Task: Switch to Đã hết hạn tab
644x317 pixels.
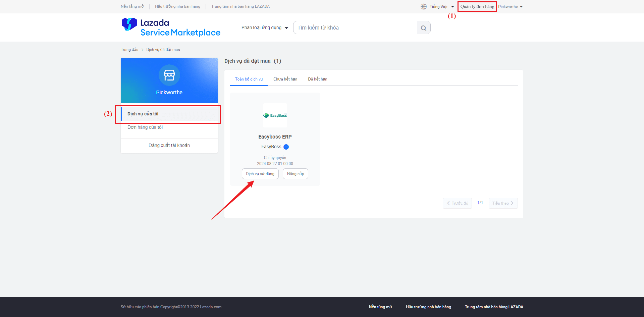Action: tap(318, 79)
